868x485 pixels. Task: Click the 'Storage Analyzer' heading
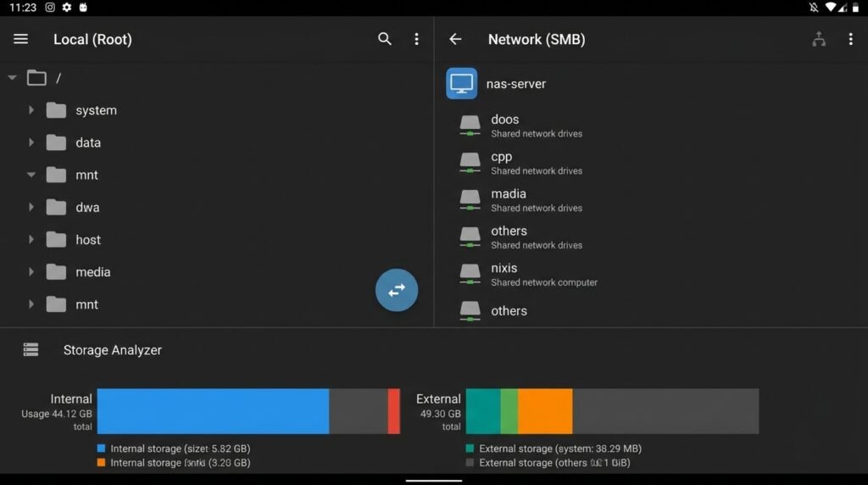coord(113,350)
